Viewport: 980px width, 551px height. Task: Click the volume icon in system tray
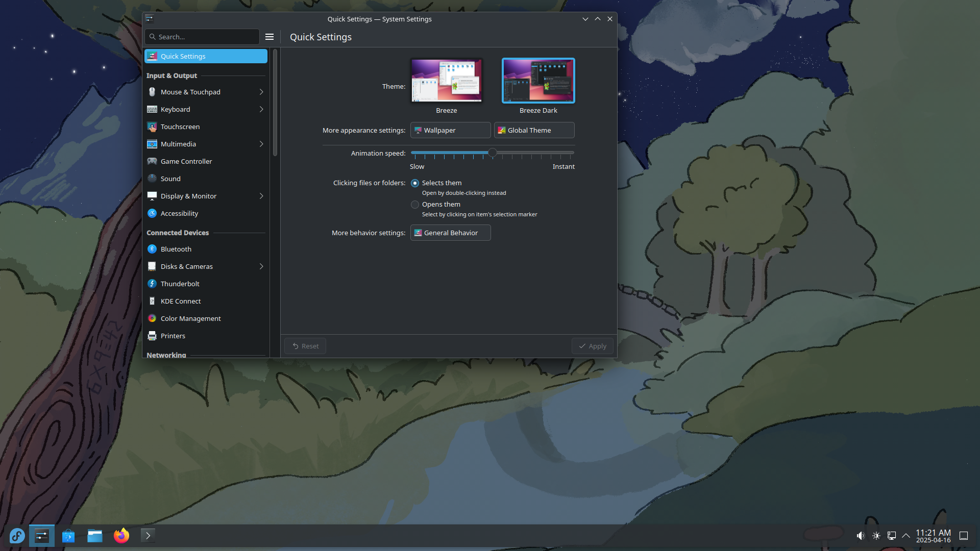[x=861, y=536]
